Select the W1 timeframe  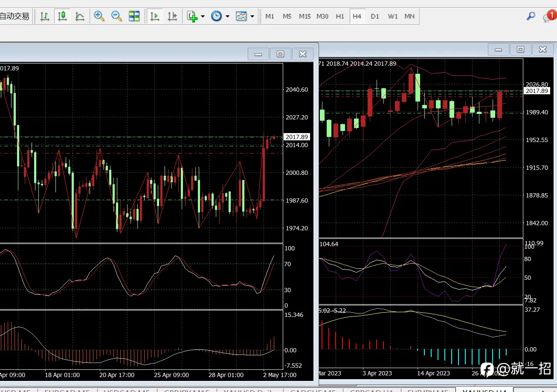click(393, 16)
